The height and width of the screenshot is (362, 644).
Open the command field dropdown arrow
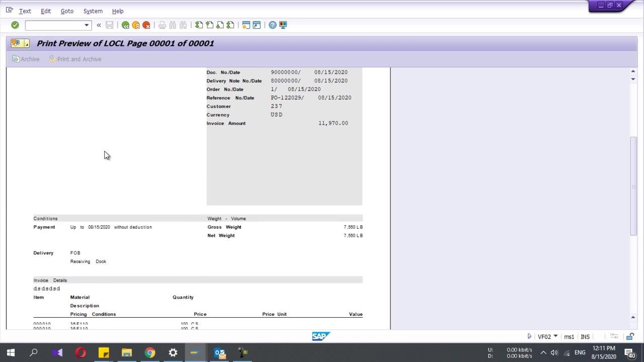pyautogui.click(x=87, y=25)
